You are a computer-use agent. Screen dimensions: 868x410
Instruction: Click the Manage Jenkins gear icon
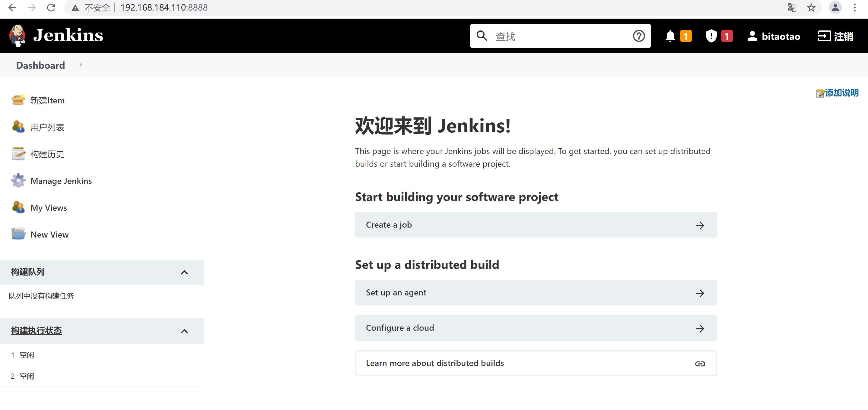[x=18, y=181]
